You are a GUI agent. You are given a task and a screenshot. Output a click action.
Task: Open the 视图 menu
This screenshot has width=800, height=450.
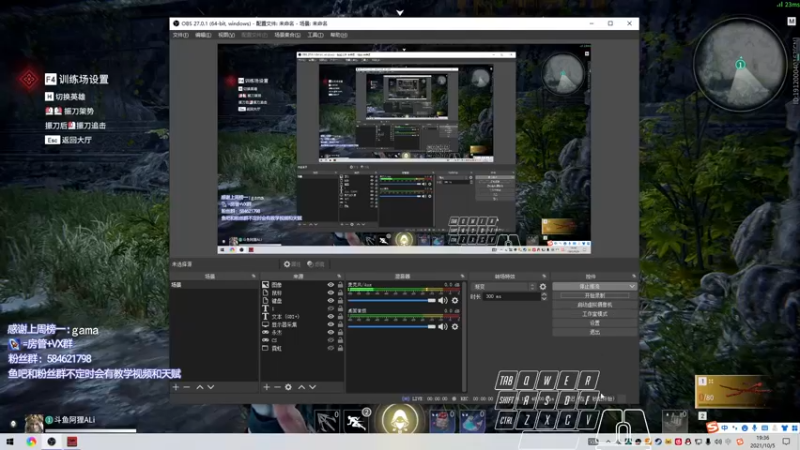pyautogui.click(x=227, y=35)
